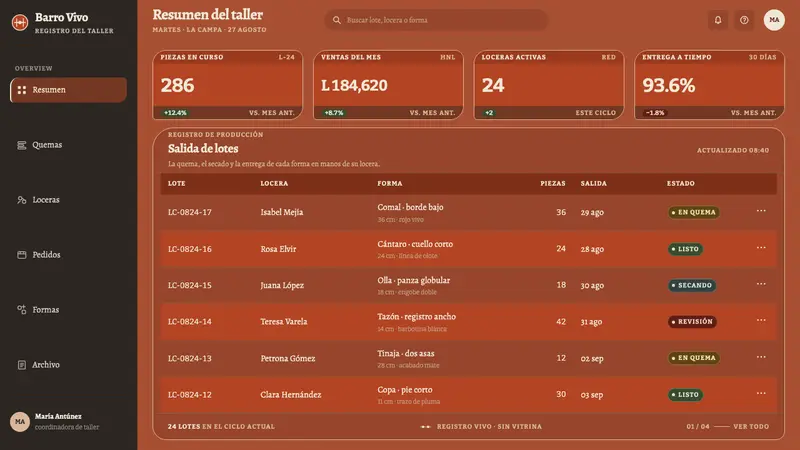Click the Resumen grid icon in sidebar
This screenshot has height=450, width=800.
21,90
